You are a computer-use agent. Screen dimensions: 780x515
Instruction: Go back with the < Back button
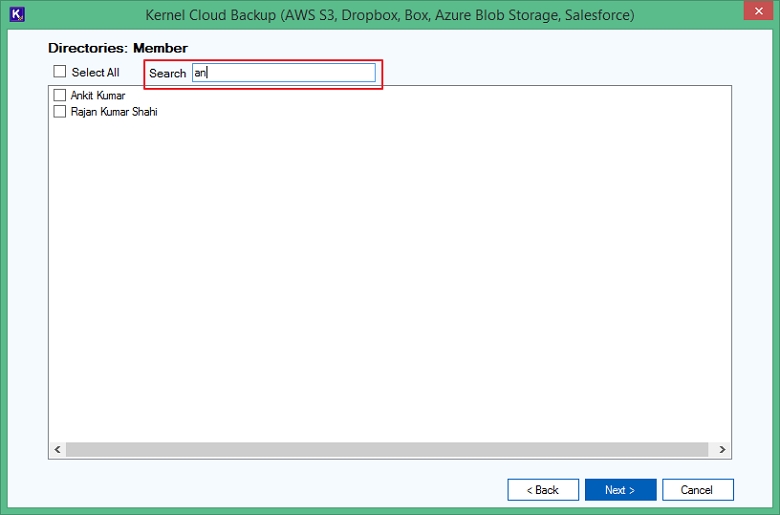pos(543,490)
